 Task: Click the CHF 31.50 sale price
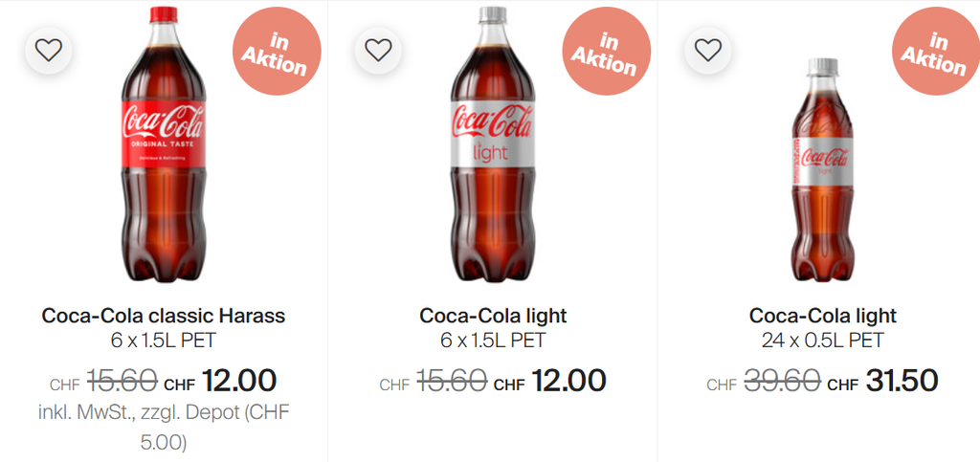(x=901, y=381)
